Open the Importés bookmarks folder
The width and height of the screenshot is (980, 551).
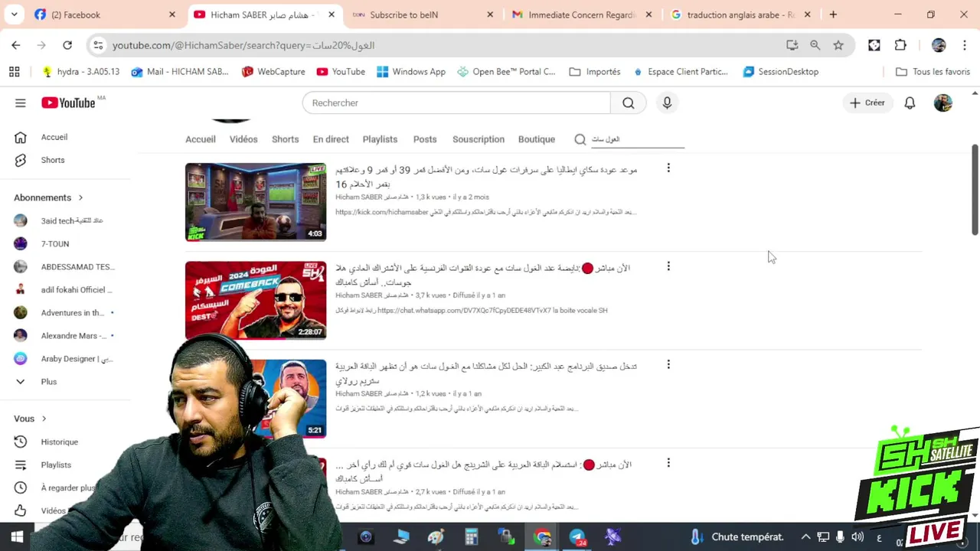[595, 72]
